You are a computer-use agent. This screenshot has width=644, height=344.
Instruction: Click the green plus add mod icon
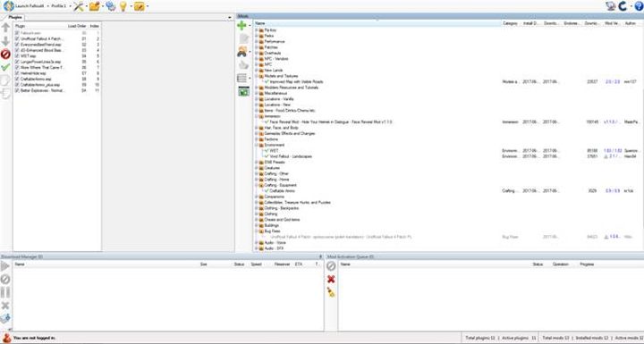[241, 25]
